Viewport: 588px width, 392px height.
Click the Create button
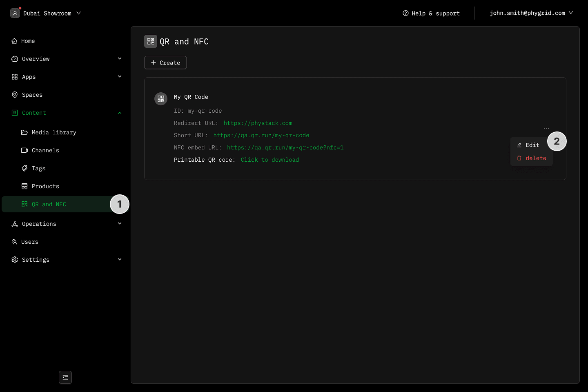click(x=165, y=62)
